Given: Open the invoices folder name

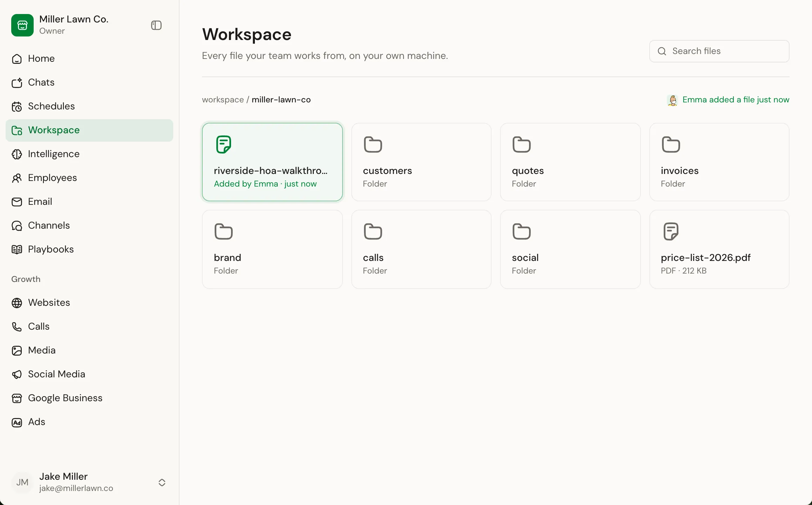Looking at the screenshot, I should click(x=679, y=171).
